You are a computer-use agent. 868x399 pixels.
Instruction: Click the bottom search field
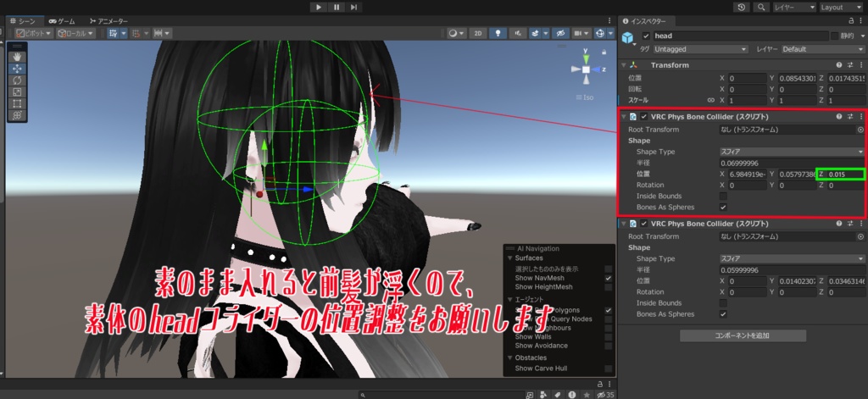440,395
